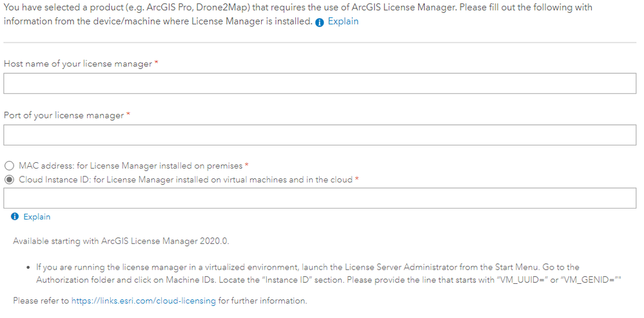Focus the license manager host name field

320,83
